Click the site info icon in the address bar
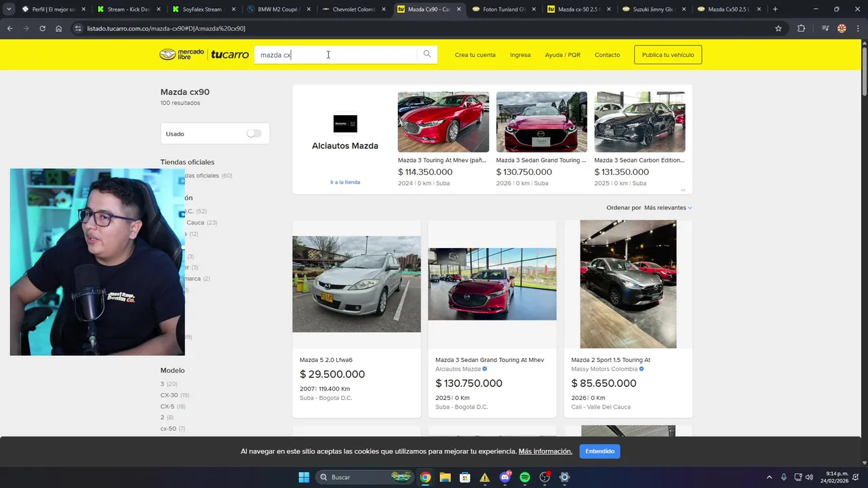 (x=77, y=28)
